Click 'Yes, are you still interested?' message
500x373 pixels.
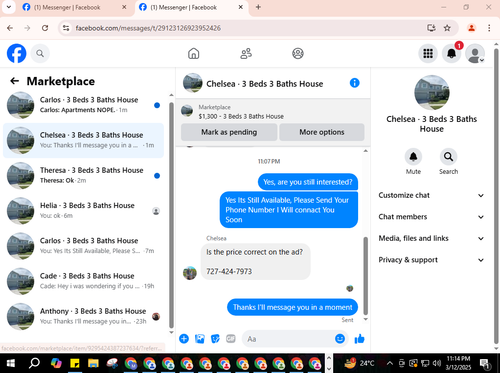tap(308, 182)
